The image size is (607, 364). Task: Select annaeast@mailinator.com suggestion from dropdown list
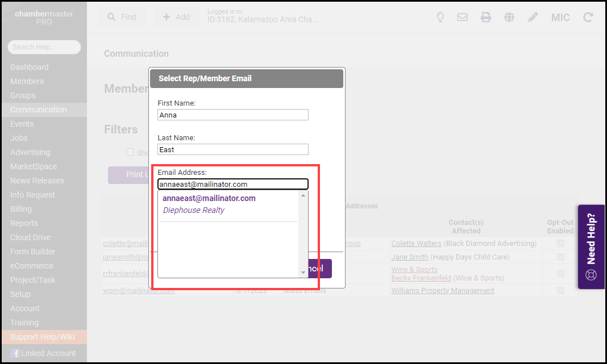(x=209, y=199)
